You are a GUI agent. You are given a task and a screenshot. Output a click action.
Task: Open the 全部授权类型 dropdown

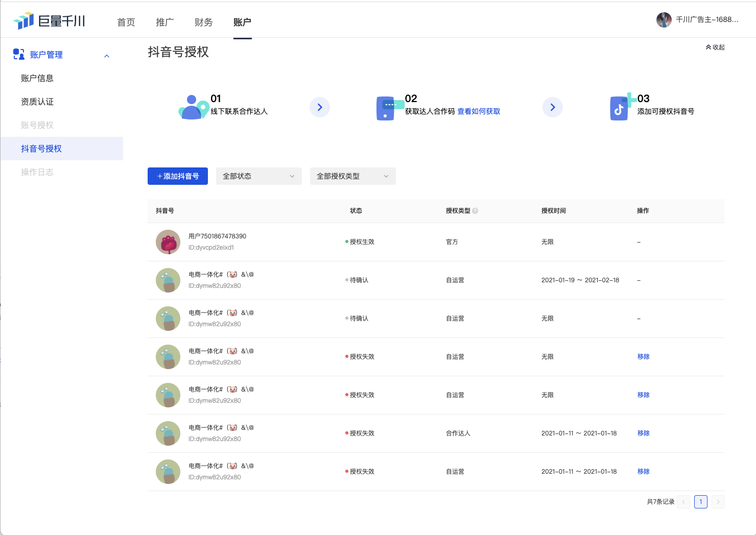click(353, 176)
